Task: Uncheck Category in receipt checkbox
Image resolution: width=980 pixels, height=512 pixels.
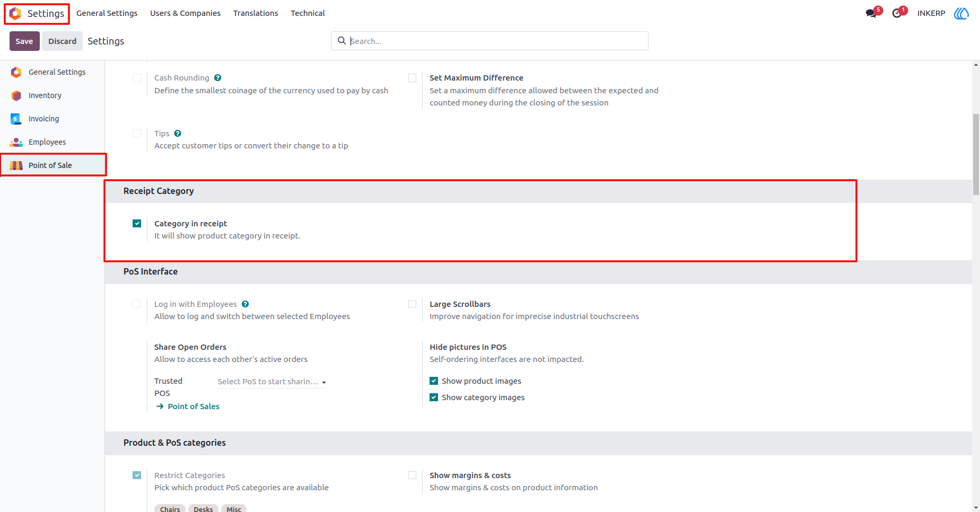Action: (137, 224)
